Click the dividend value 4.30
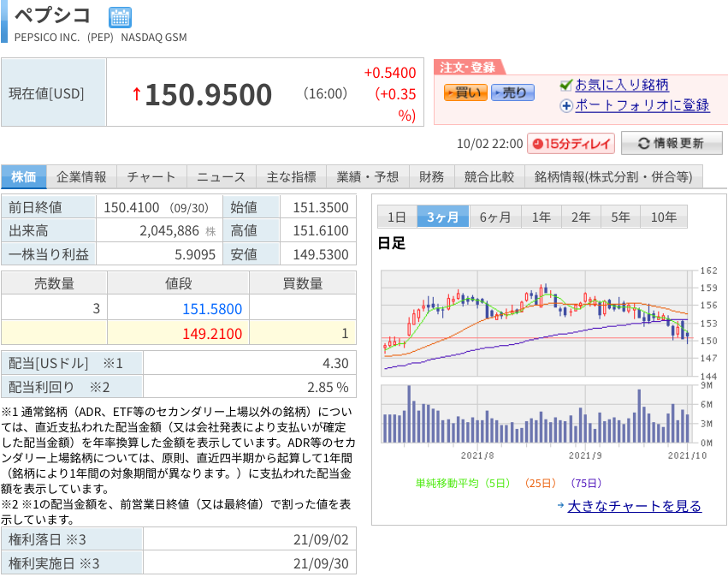Viewport: 728px width, 577px height. [x=335, y=363]
